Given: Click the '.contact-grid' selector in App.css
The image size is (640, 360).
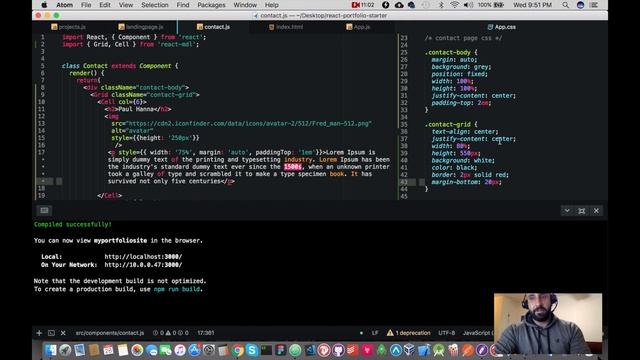Looking at the screenshot, I should 448,124.
